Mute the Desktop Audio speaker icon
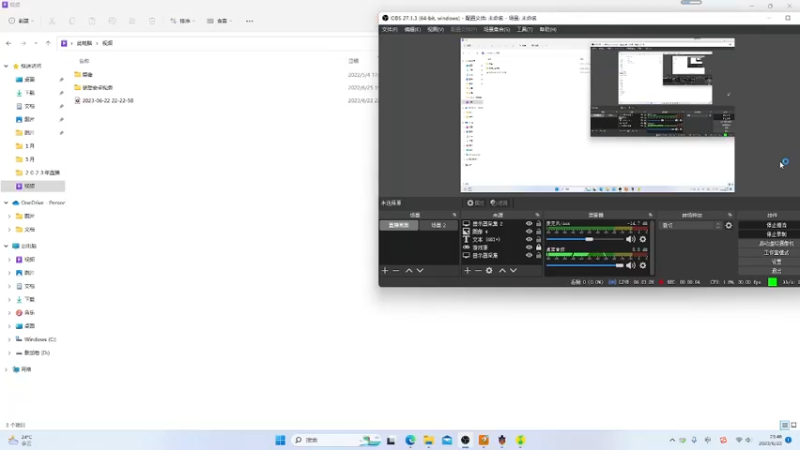800x450 pixels. coord(631,265)
